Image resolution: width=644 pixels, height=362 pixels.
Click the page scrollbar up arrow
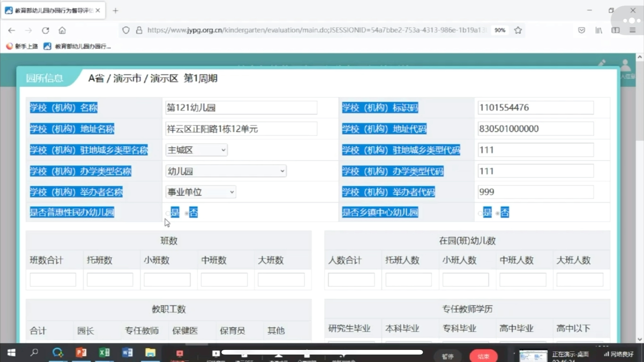click(640, 57)
